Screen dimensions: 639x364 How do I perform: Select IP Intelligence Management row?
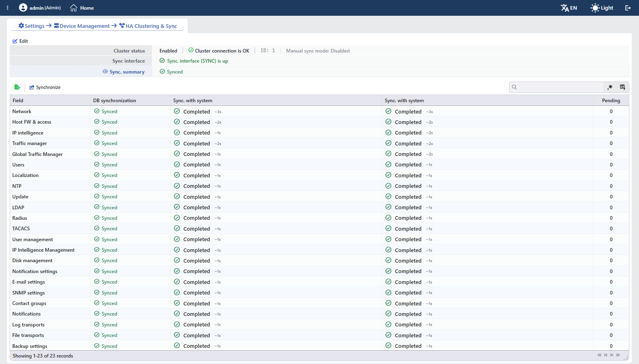319,250
